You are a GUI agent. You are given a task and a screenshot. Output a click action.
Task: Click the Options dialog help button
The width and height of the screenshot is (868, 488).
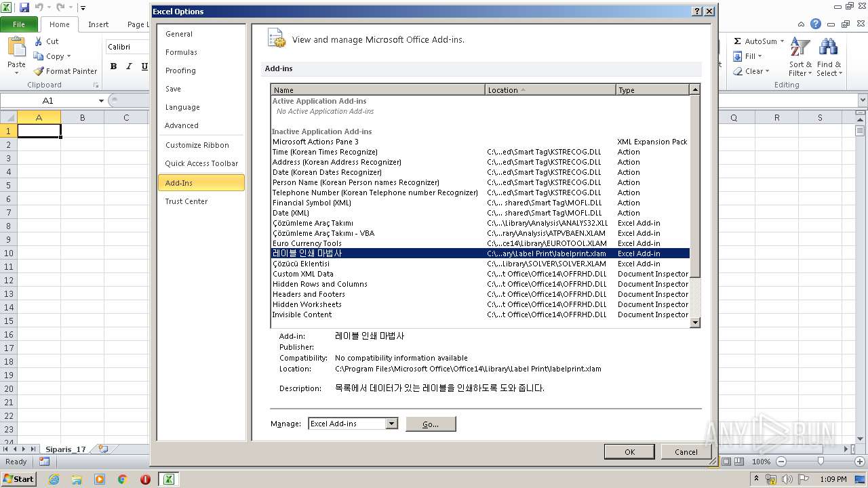point(697,12)
